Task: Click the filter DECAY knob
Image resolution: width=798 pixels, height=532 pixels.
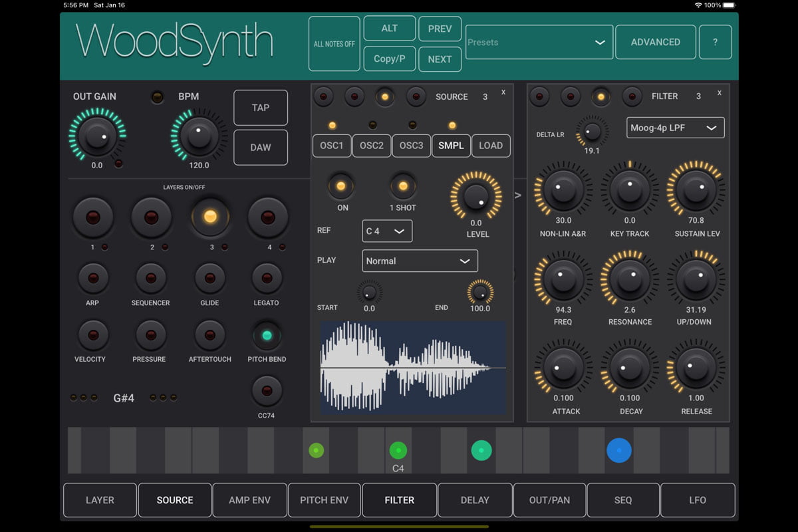Action: 629,367
